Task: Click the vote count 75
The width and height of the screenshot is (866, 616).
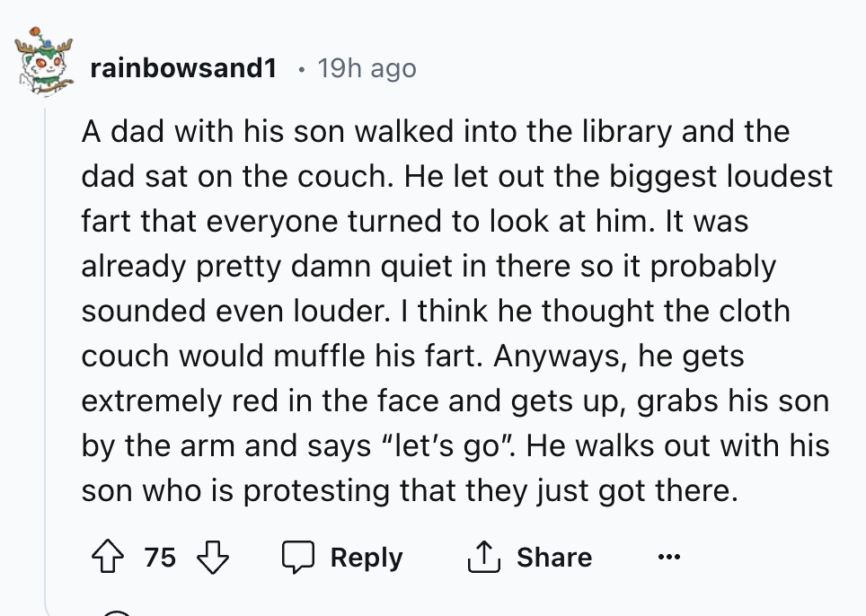Action: tap(159, 558)
